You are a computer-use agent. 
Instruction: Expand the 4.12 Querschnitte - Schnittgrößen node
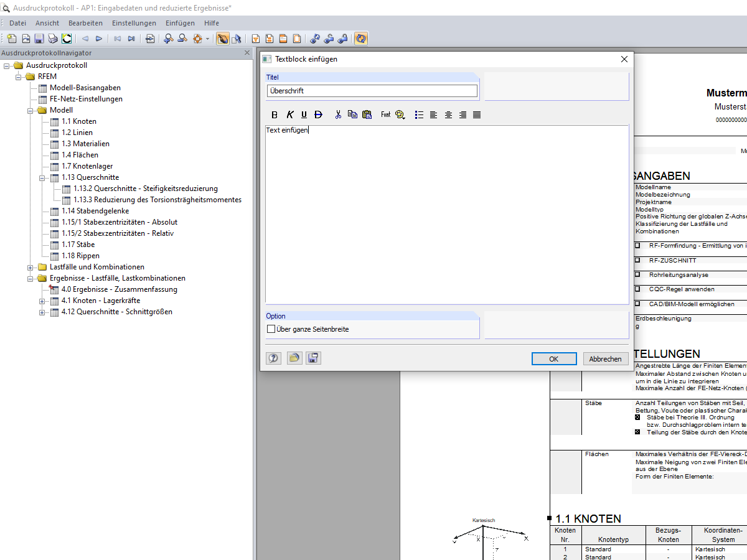pyautogui.click(x=42, y=312)
